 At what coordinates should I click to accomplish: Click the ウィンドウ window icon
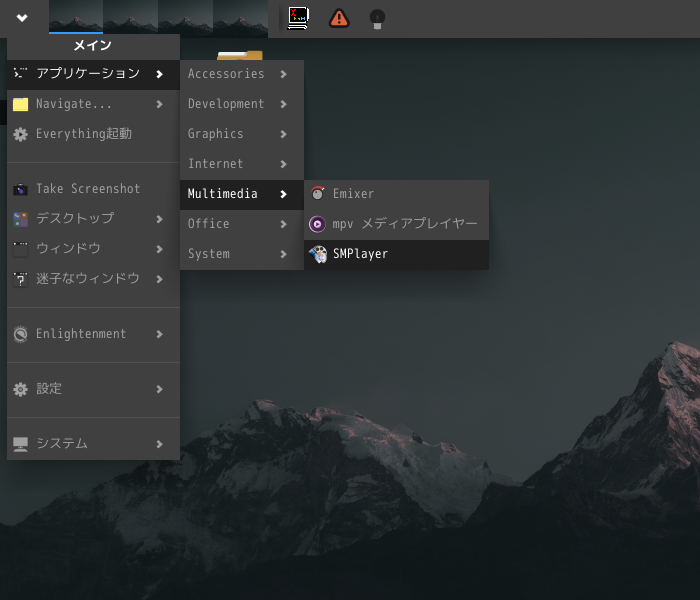[x=20, y=249]
